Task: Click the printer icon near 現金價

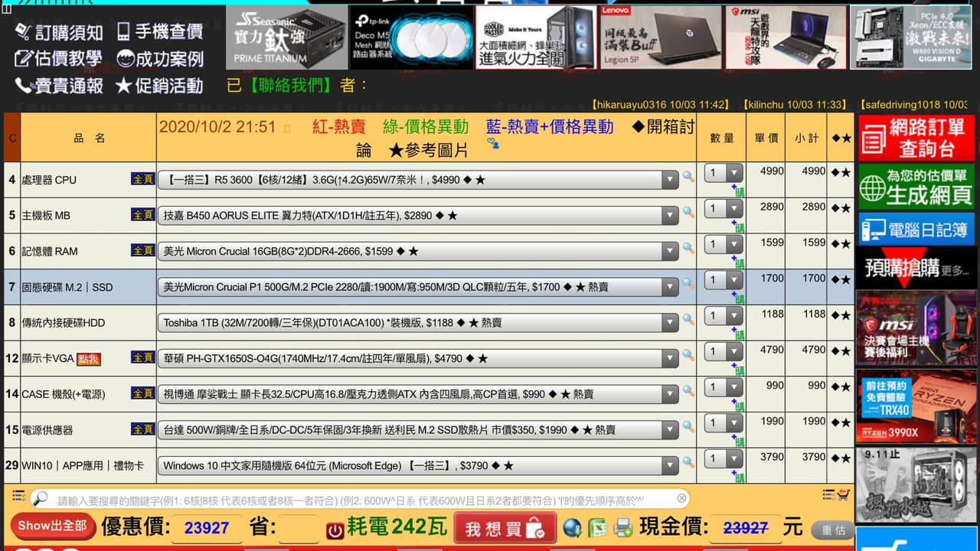Action: tap(623, 528)
